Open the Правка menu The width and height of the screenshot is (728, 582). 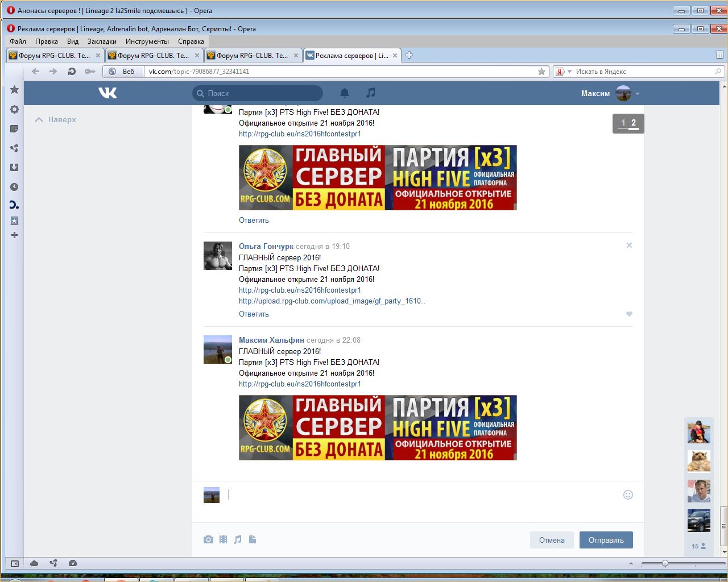pyautogui.click(x=47, y=41)
